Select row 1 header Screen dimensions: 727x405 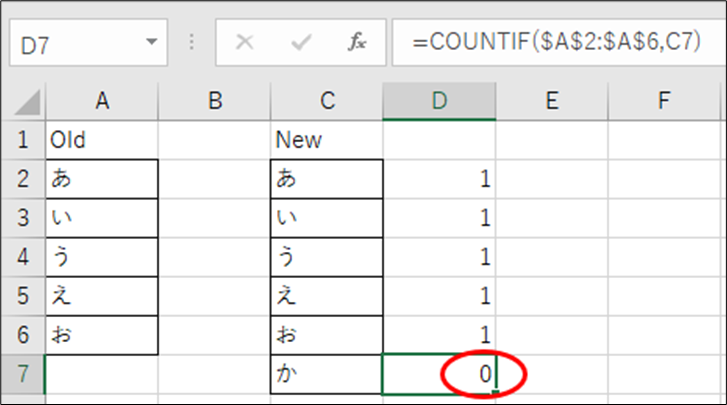22,140
